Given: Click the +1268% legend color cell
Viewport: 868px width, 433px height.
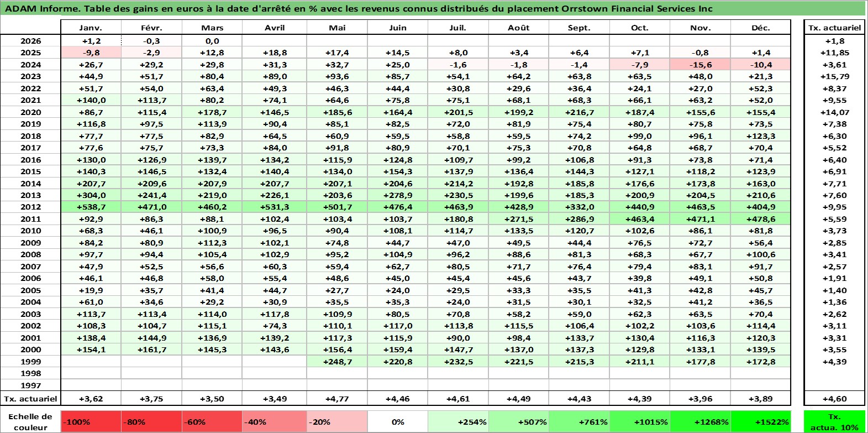Looking at the screenshot, I should coord(700,421).
